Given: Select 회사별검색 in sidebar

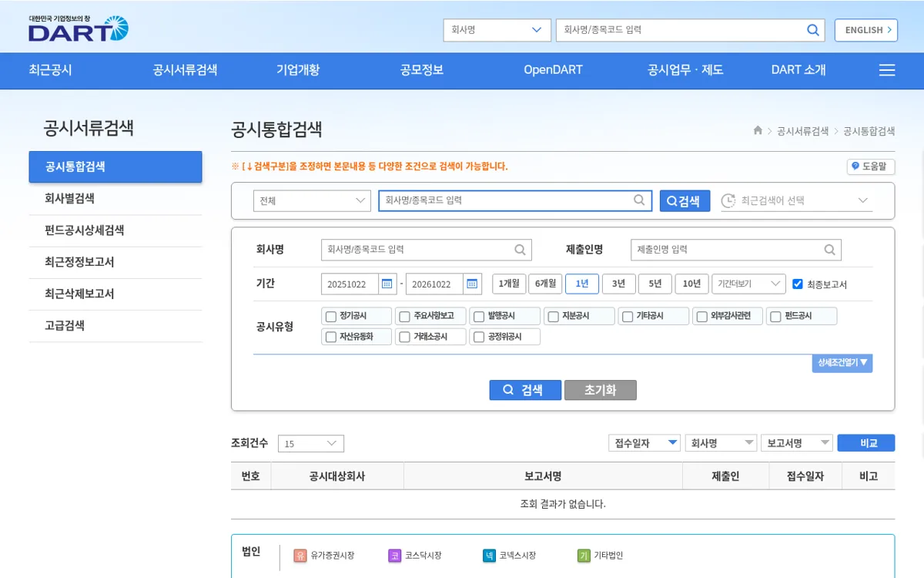Looking at the screenshot, I should 115,199.
